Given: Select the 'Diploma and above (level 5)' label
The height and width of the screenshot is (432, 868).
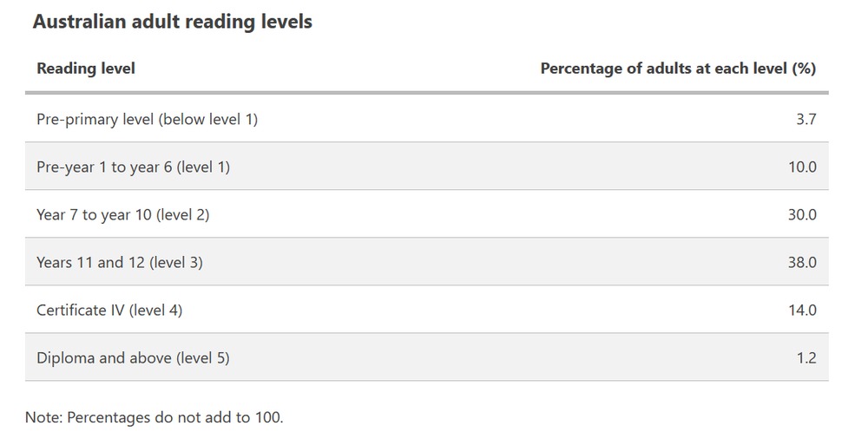Looking at the screenshot, I should pyautogui.click(x=133, y=357).
